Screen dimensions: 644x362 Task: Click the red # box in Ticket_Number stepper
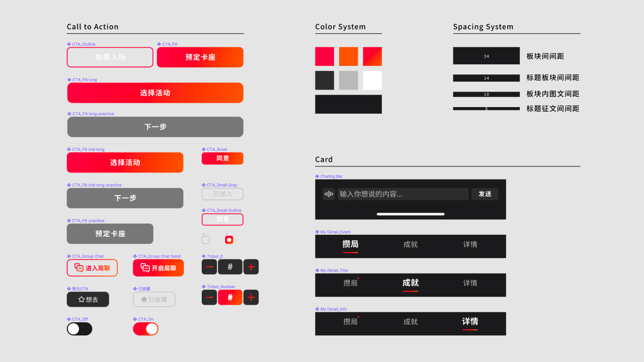[230, 298]
